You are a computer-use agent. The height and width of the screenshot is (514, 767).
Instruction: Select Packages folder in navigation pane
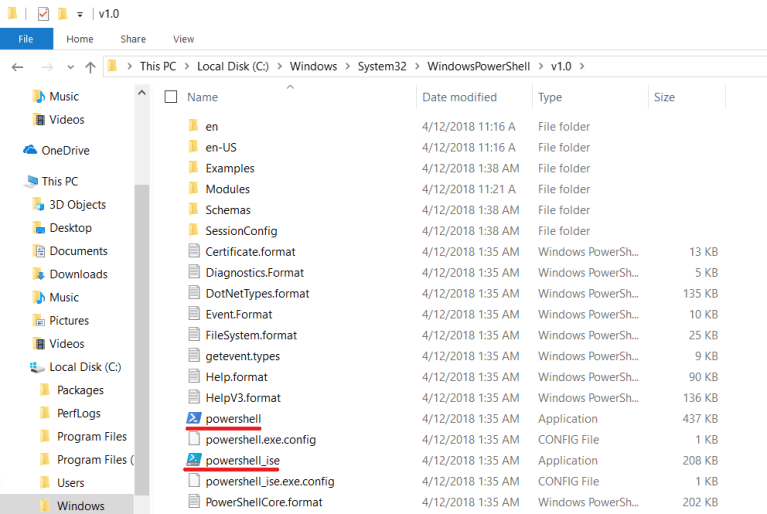click(x=80, y=390)
